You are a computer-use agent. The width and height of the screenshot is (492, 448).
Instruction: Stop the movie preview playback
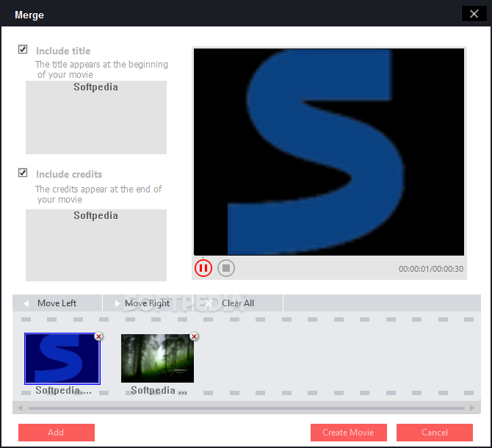click(x=226, y=268)
